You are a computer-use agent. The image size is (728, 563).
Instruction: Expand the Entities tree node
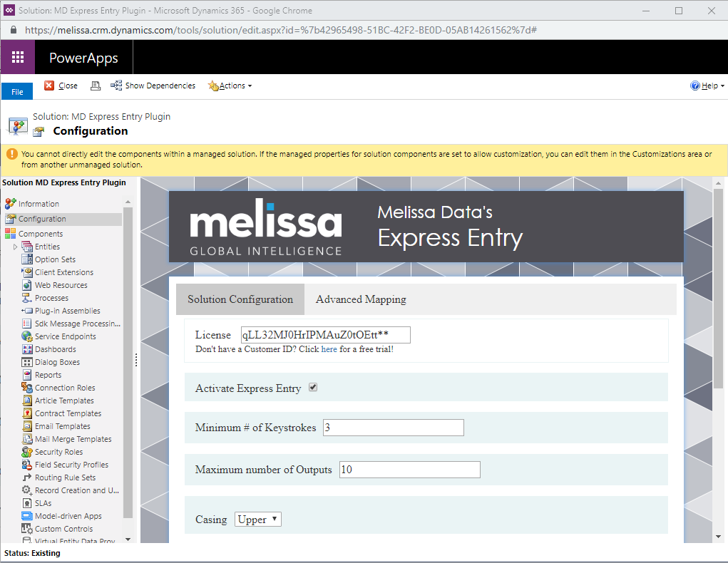16,247
